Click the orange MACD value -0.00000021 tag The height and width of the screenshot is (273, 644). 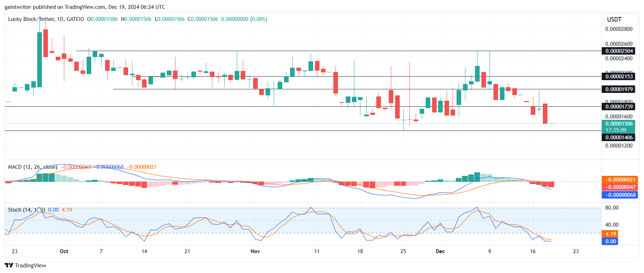620,180
